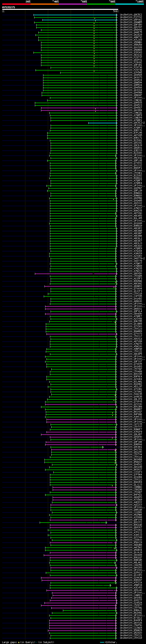Open the UniRef100_Q9C5C2 hit link
146x644 pixels.
[131, 15]
